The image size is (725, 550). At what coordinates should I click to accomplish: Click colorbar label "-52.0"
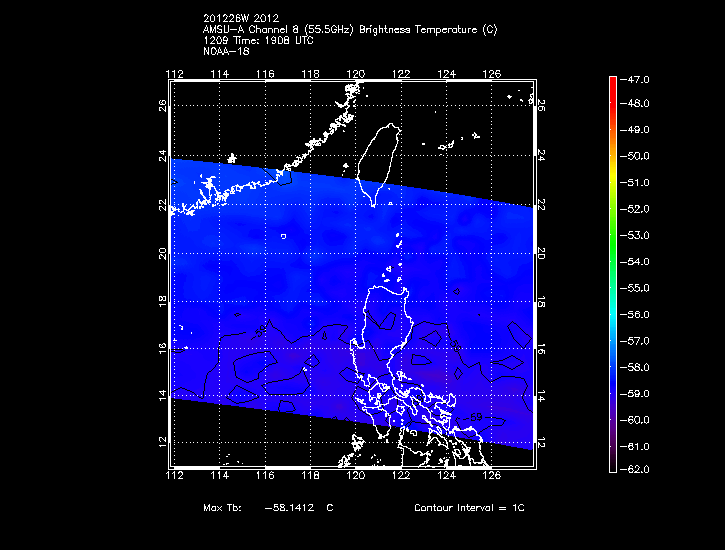click(x=634, y=209)
